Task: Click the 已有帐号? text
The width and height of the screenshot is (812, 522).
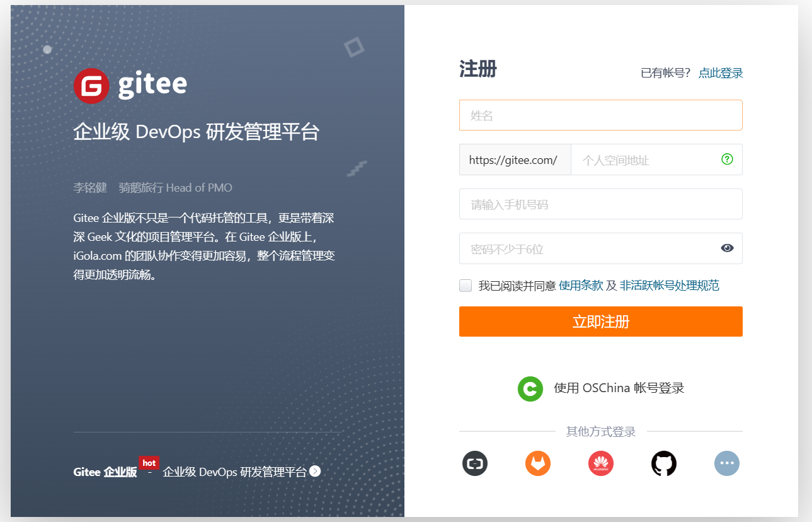Action: click(666, 73)
